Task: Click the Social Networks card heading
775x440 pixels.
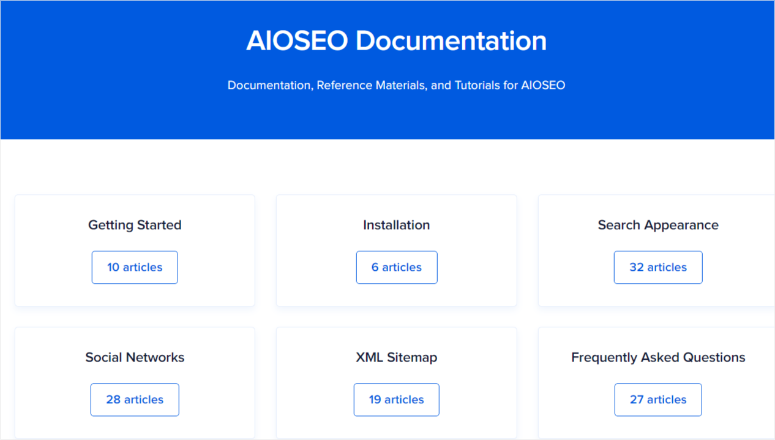Action: coord(134,357)
